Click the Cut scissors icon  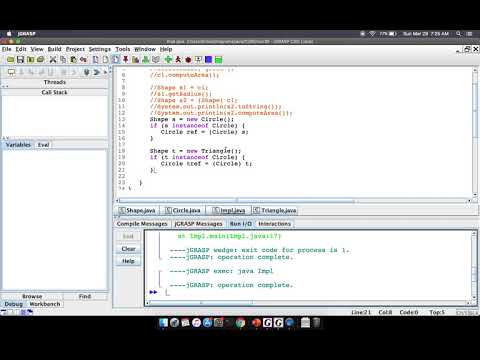pyautogui.click(x=53, y=60)
